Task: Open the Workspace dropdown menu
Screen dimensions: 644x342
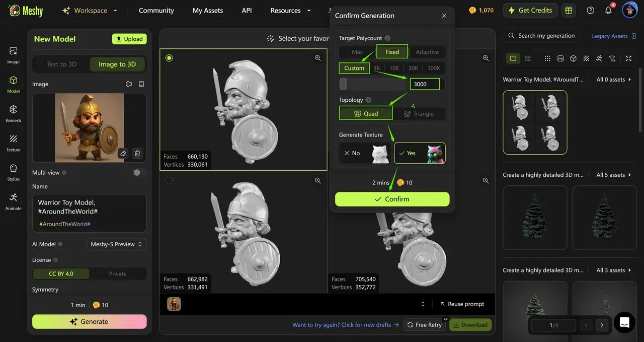Action: coord(90,10)
